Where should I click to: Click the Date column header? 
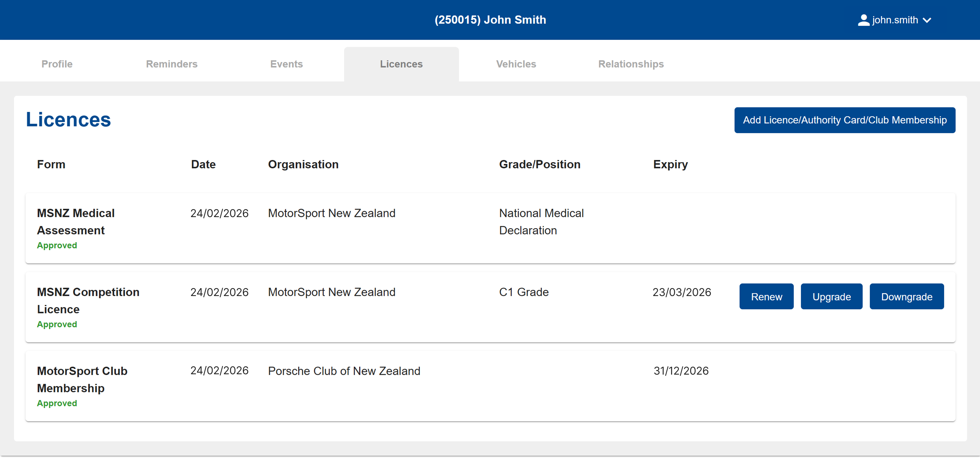[x=203, y=164]
